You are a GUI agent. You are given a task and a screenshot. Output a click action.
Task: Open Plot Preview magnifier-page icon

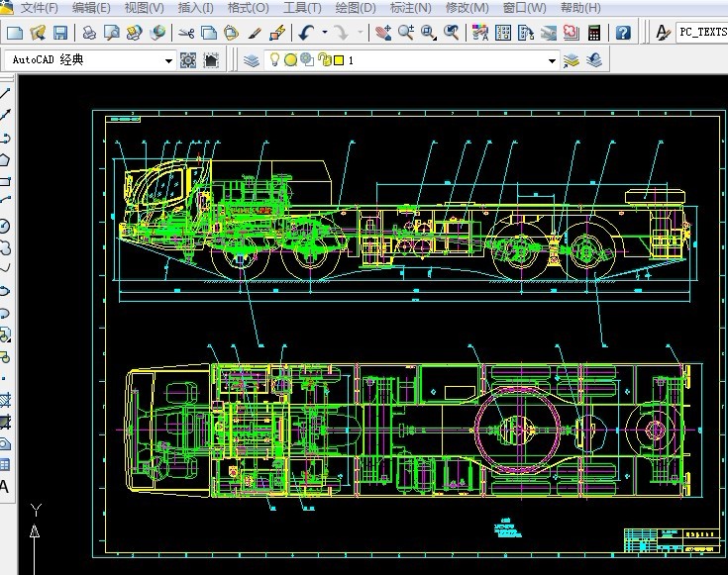click(x=111, y=33)
